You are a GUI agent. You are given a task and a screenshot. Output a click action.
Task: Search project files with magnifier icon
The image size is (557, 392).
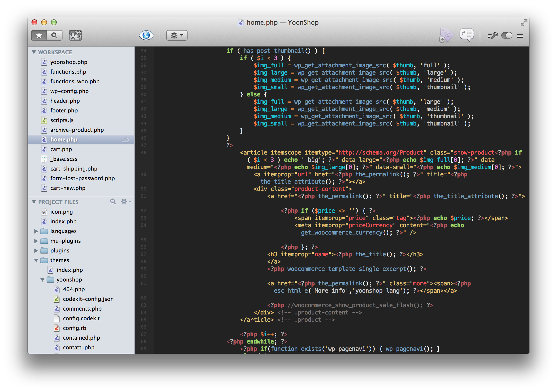coord(113,202)
